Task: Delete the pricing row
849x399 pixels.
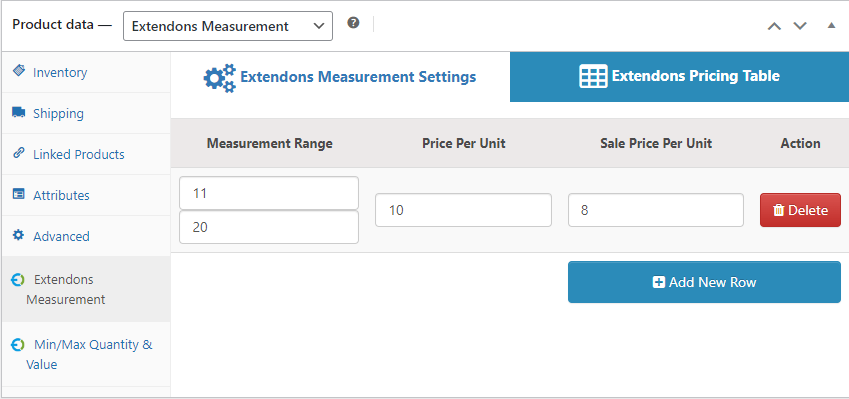Action: click(x=800, y=210)
